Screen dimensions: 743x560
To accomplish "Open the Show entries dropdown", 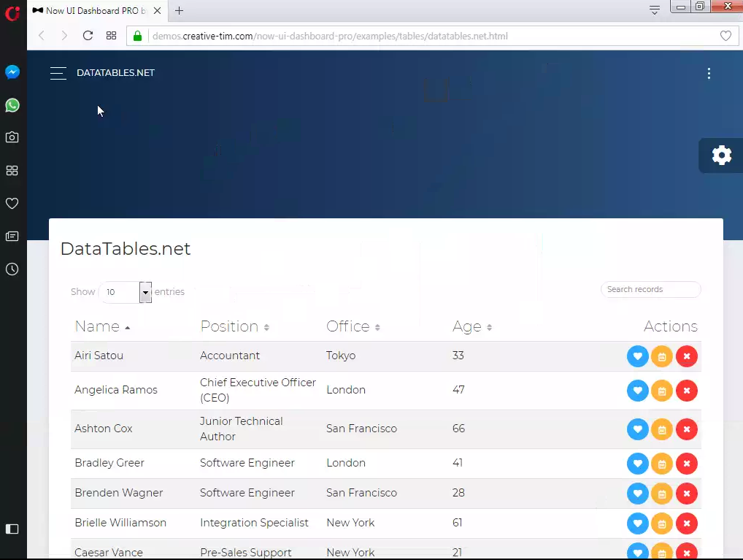I will [x=145, y=292].
